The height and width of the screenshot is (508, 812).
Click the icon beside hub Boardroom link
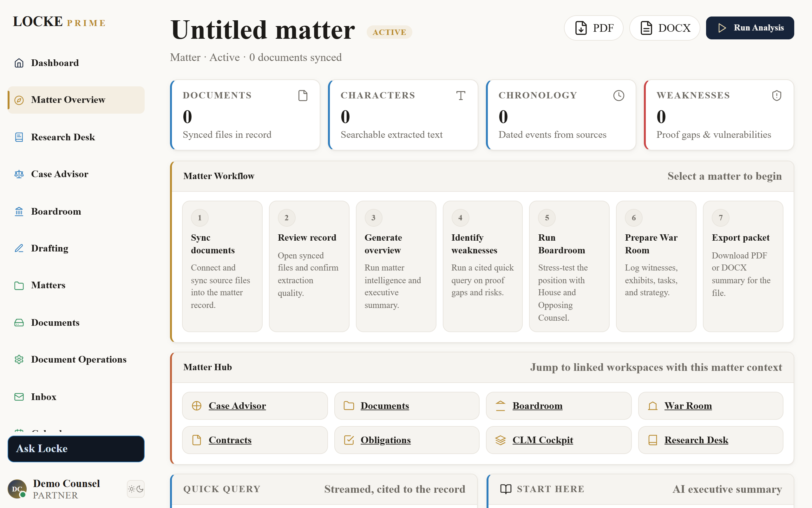point(500,406)
